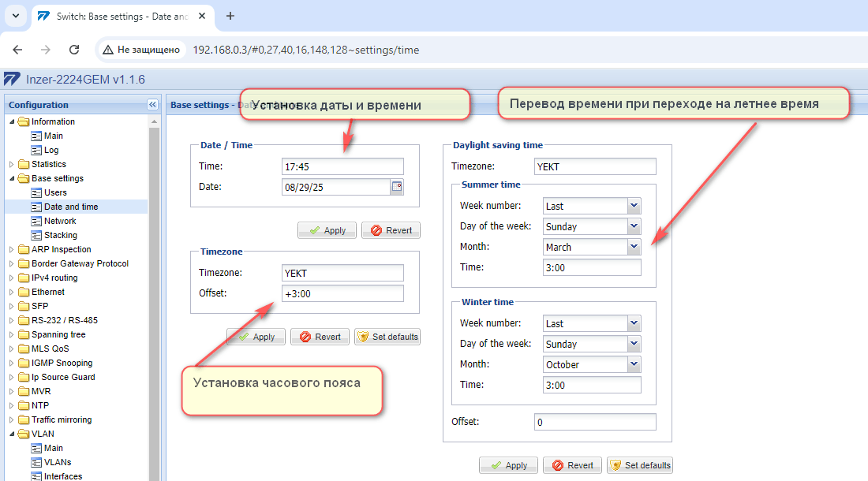Revert the Daylight saving time changes
This screenshot has height=481, width=868.
573,465
